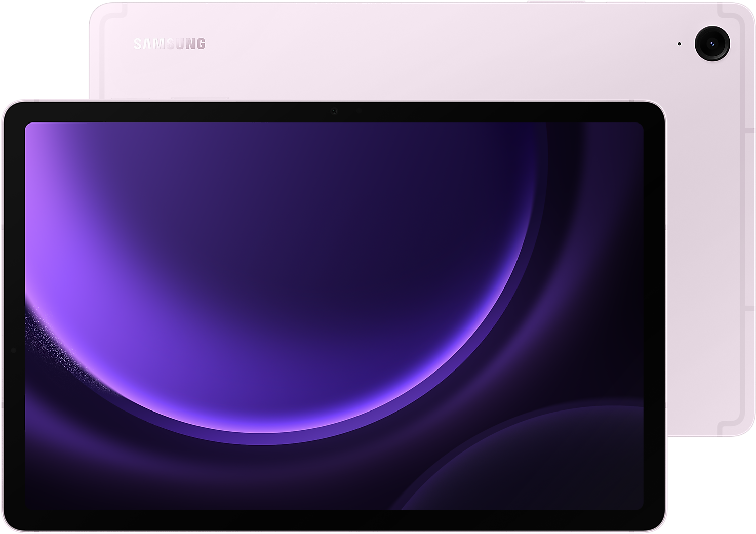Click the front camera on the top bezel

click(334, 111)
